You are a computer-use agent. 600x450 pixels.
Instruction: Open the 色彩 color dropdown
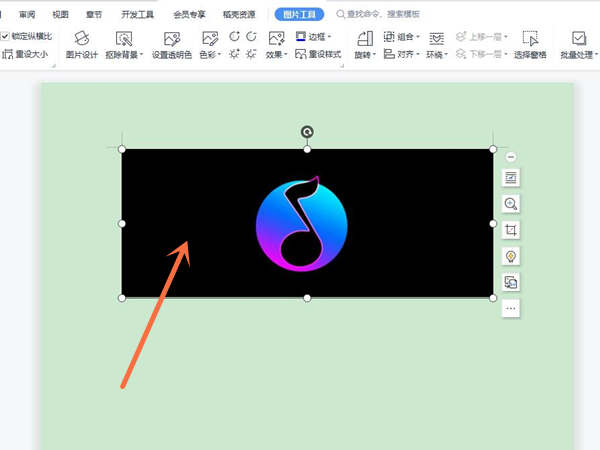209,54
